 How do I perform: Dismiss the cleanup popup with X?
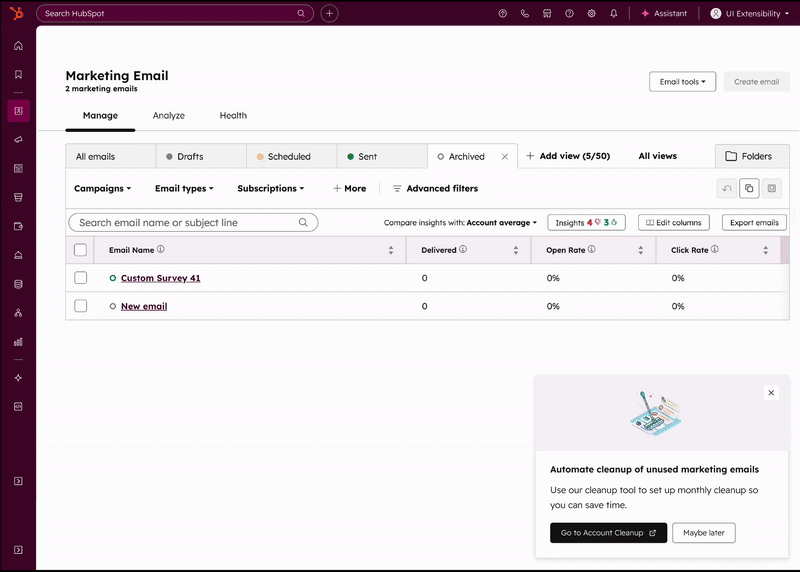click(771, 393)
